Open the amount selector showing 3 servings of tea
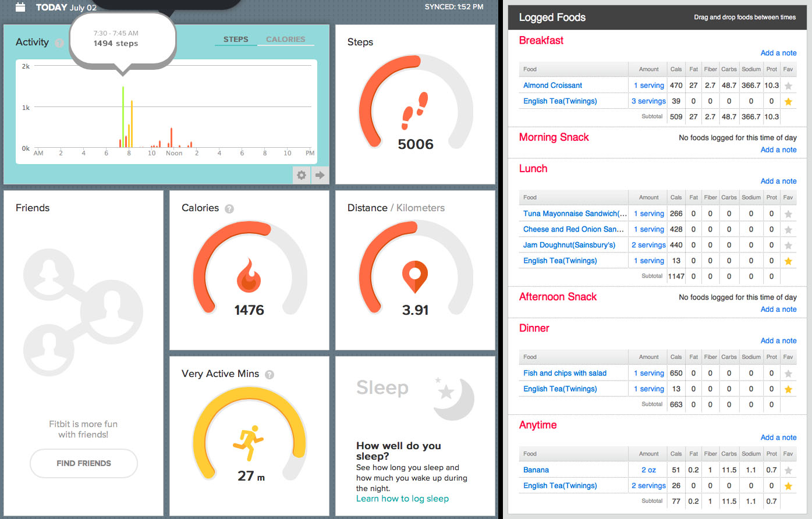 click(x=648, y=101)
